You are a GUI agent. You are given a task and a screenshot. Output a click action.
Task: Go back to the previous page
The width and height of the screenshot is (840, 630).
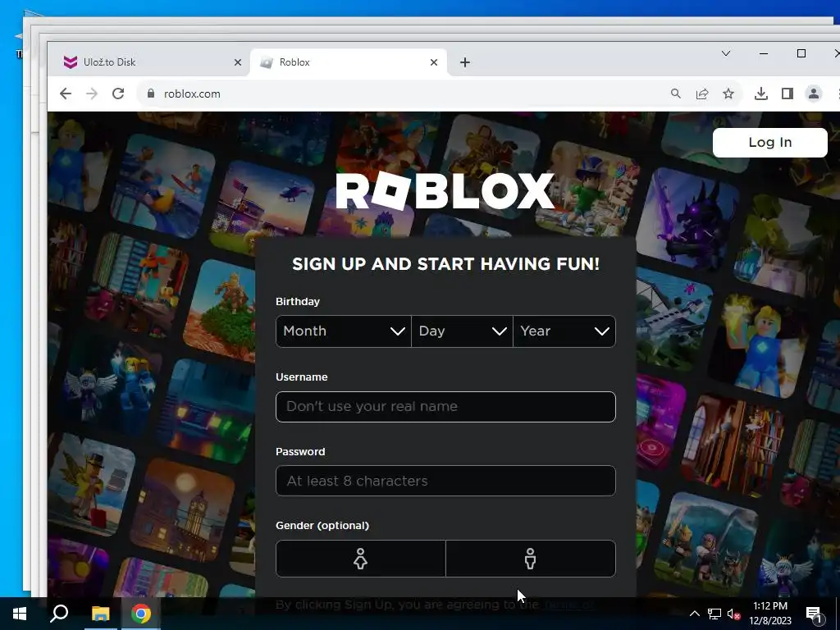click(x=66, y=94)
